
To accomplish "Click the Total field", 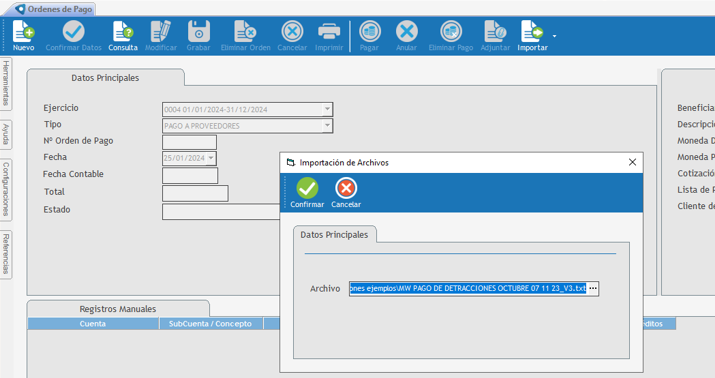I will [195, 193].
